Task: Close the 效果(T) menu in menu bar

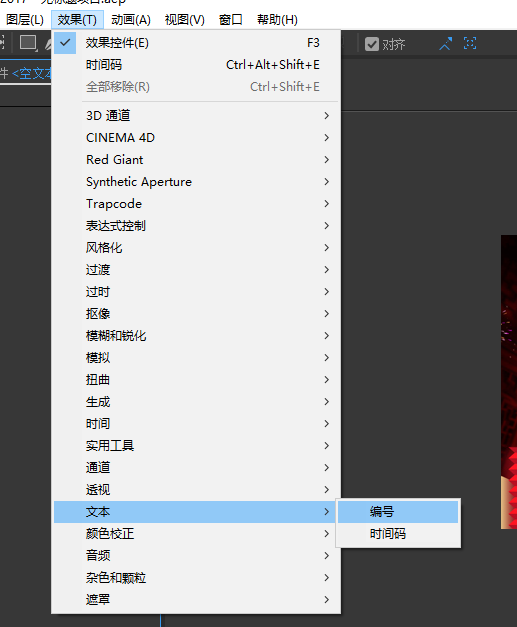Action: click(77, 20)
